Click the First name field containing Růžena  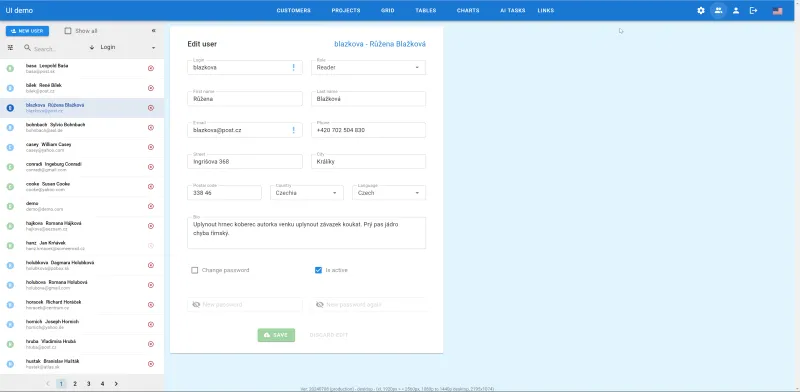click(x=245, y=99)
